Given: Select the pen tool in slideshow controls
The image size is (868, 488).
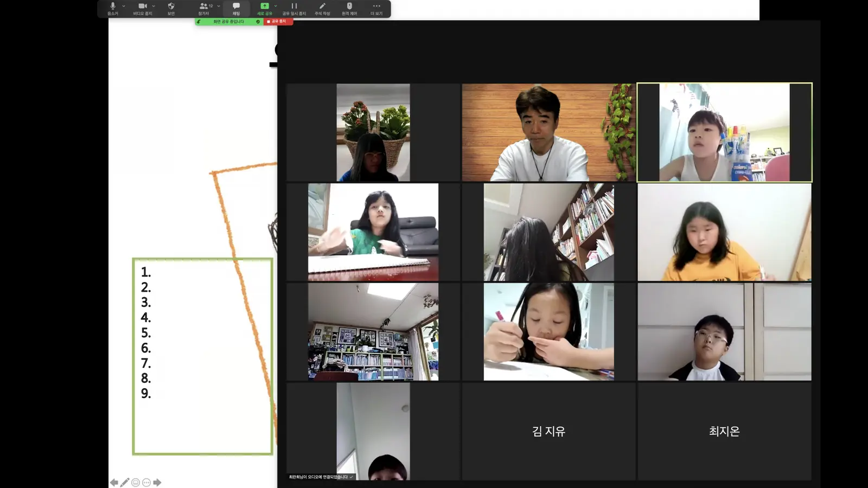Looking at the screenshot, I should [x=125, y=483].
